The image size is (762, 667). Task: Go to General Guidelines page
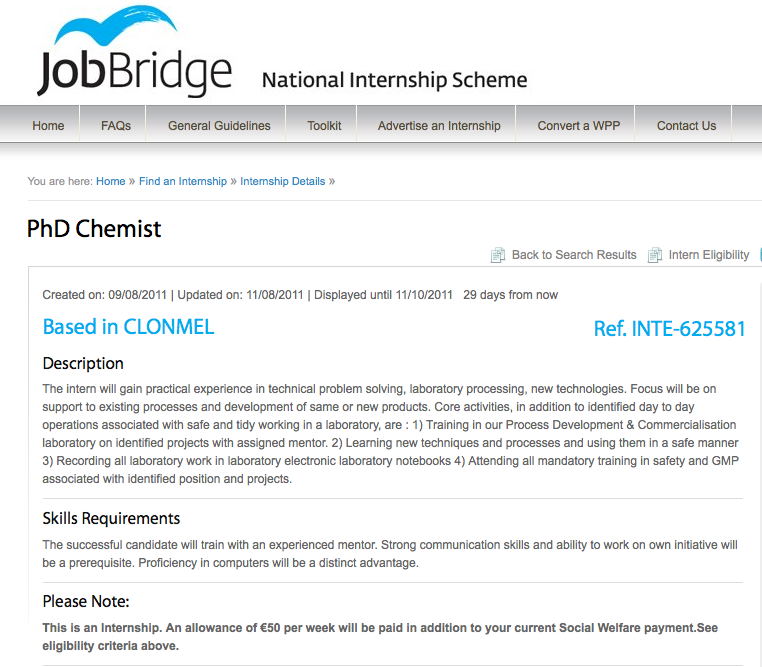point(219,126)
